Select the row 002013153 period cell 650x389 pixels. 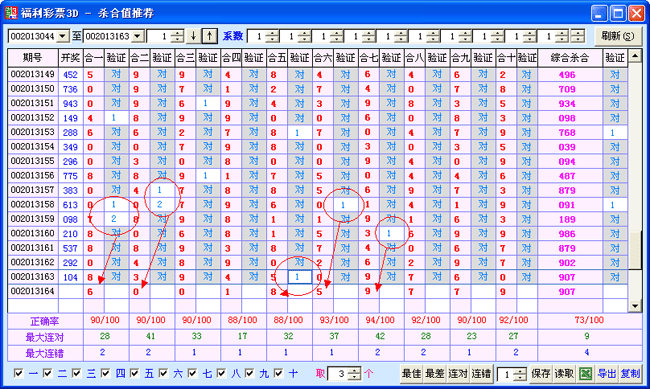pyautogui.click(x=33, y=132)
